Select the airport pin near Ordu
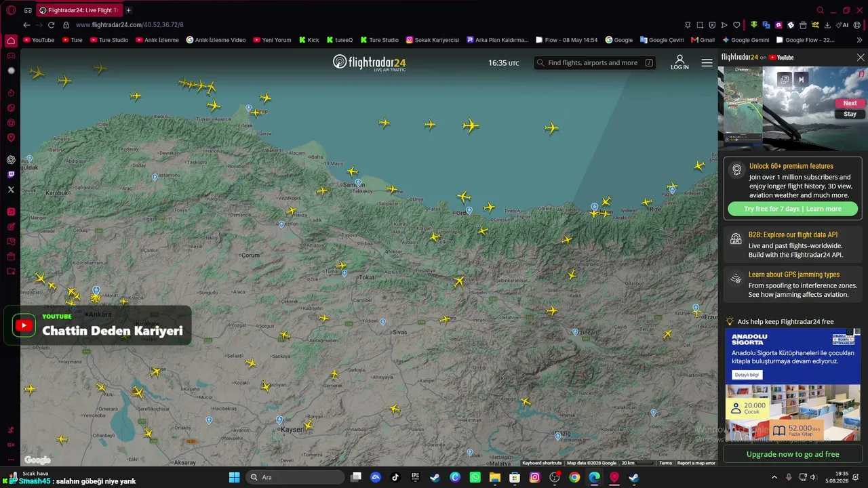This screenshot has height=488, width=868. click(469, 210)
